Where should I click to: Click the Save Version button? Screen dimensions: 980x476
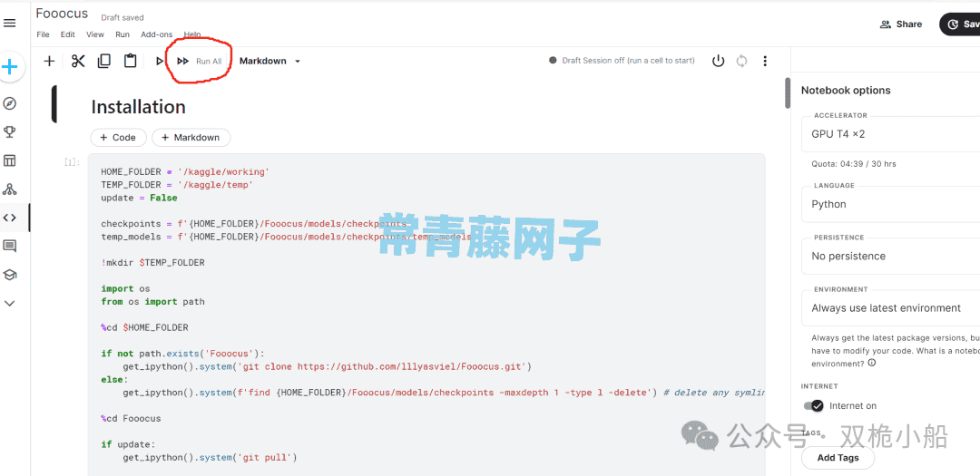(x=961, y=24)
